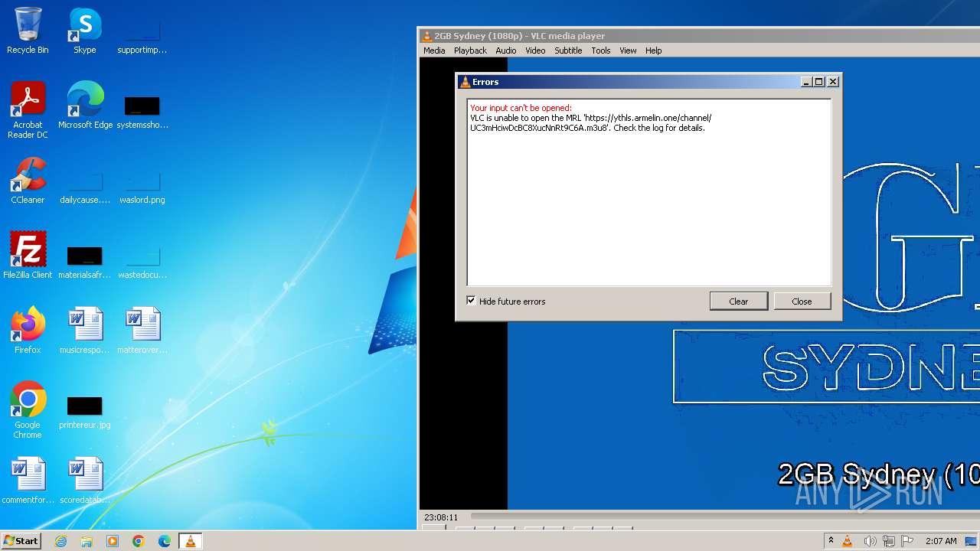Uncheck Hide future errors checkbox

tap(471, 301)
